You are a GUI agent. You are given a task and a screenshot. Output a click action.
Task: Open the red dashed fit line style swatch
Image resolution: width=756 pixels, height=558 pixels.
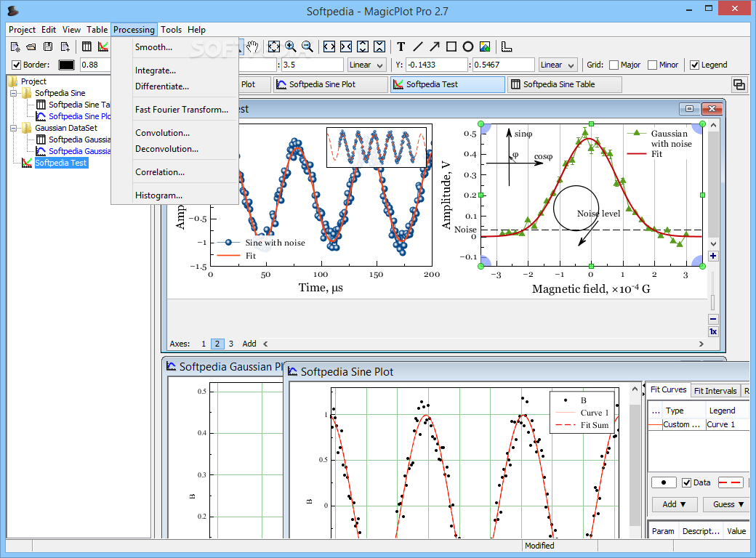[731, 482]
